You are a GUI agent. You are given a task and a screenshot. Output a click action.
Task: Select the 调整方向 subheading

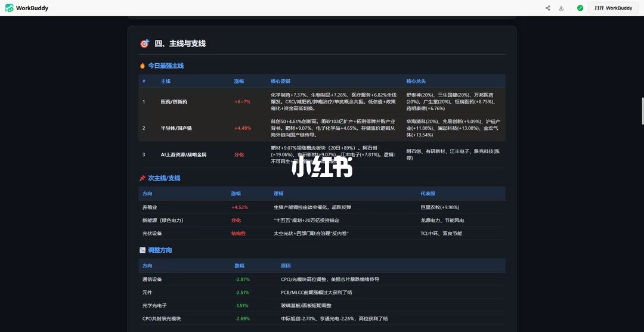[x=160, y=250]
